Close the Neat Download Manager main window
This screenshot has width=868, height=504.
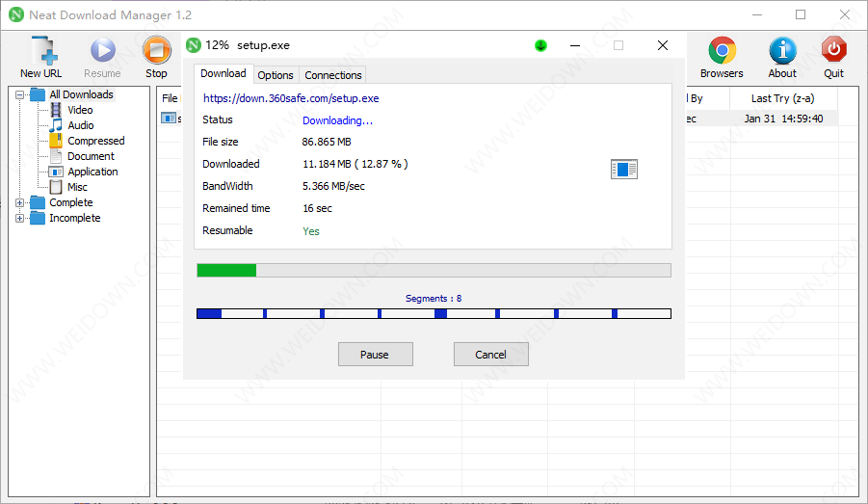(x=845, y=15)
